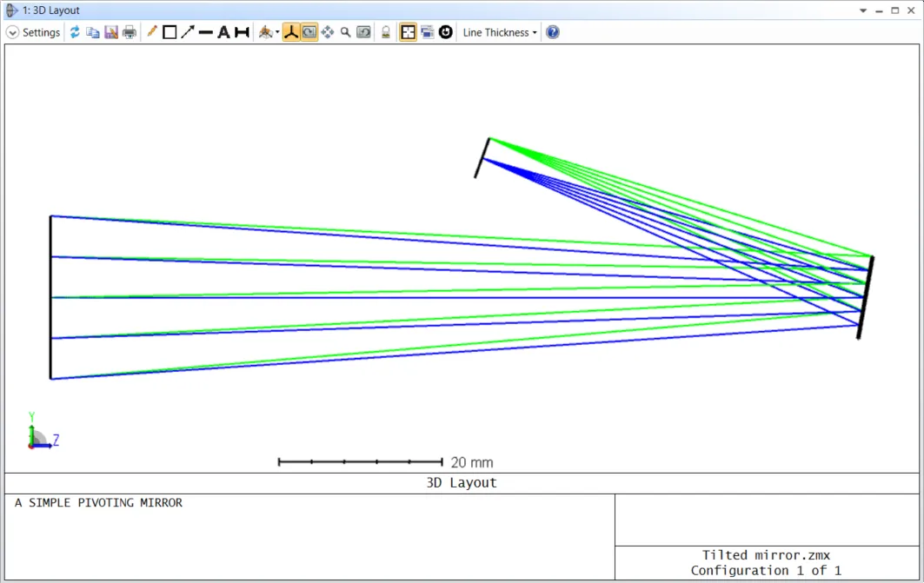Expand the Settings chevron
The height and width of the screenshot is (583, 924).
pos(12,32)
